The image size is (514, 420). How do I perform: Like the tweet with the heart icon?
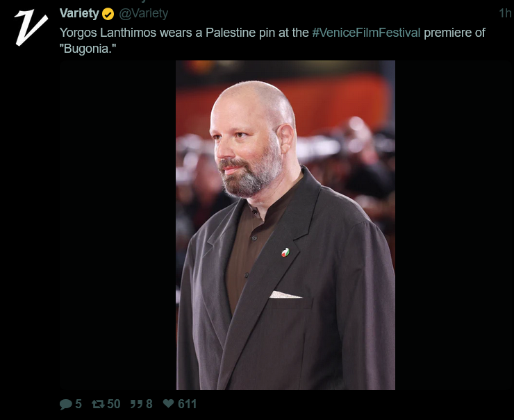pyautogui.click(x=169, y=403)
